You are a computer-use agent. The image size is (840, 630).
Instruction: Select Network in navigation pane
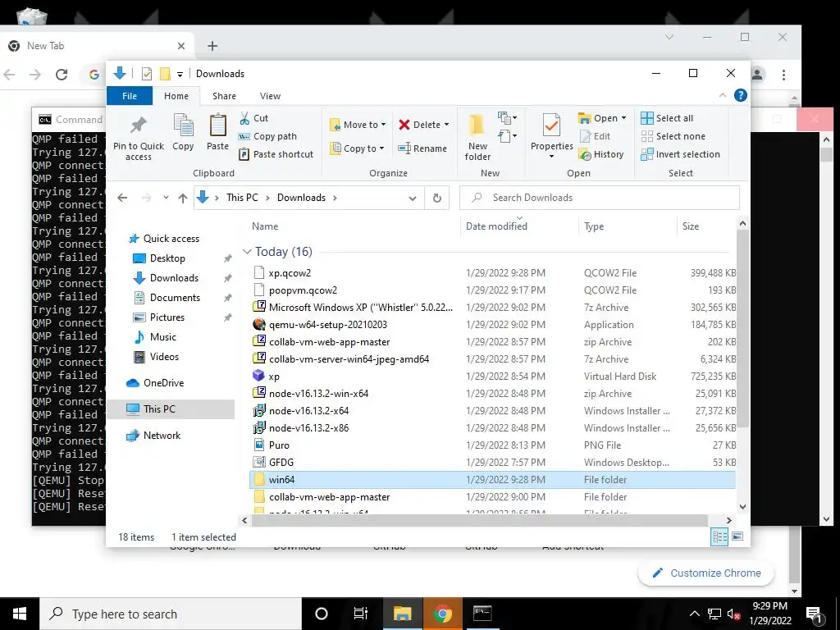tap(162, 435)
